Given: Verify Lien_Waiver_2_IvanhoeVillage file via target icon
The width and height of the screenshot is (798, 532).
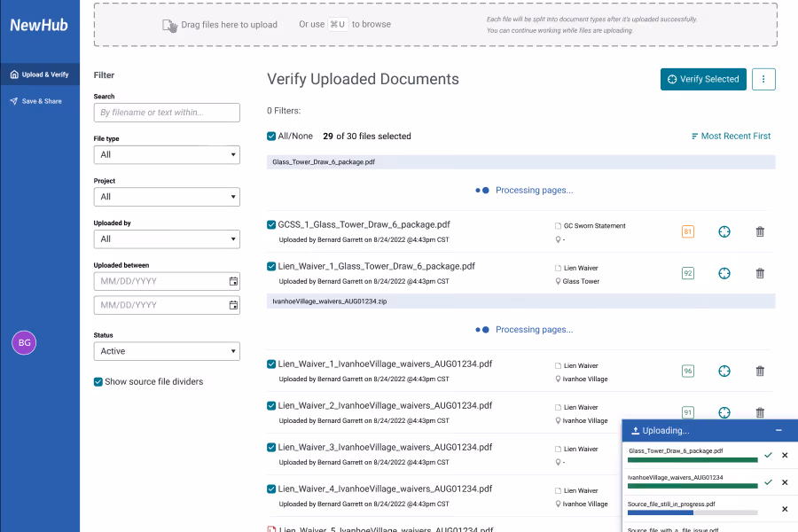Looking at the screenshot, I should [724, 412].
